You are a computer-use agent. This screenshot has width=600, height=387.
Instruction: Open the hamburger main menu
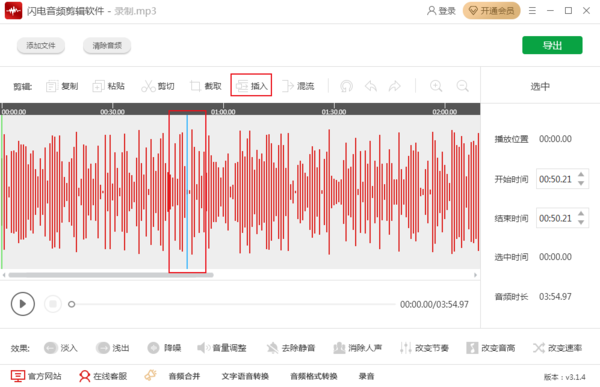532,11
